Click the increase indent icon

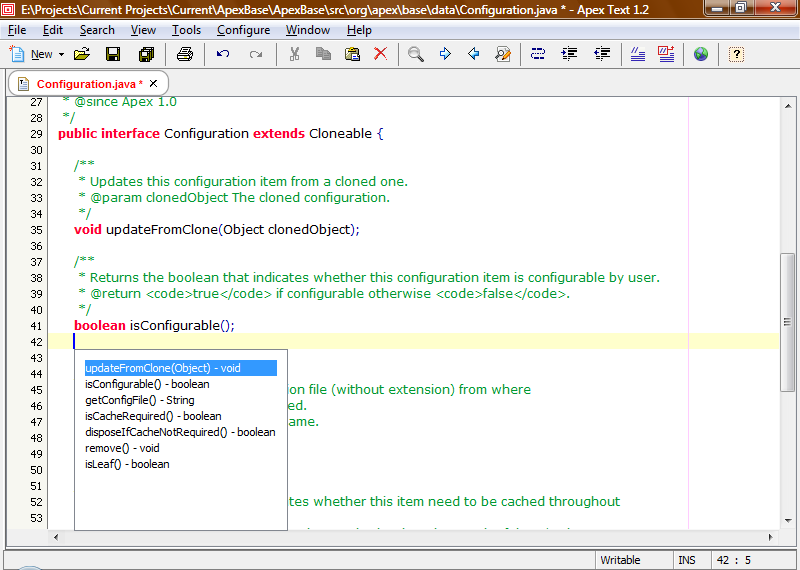coord(569,54)
